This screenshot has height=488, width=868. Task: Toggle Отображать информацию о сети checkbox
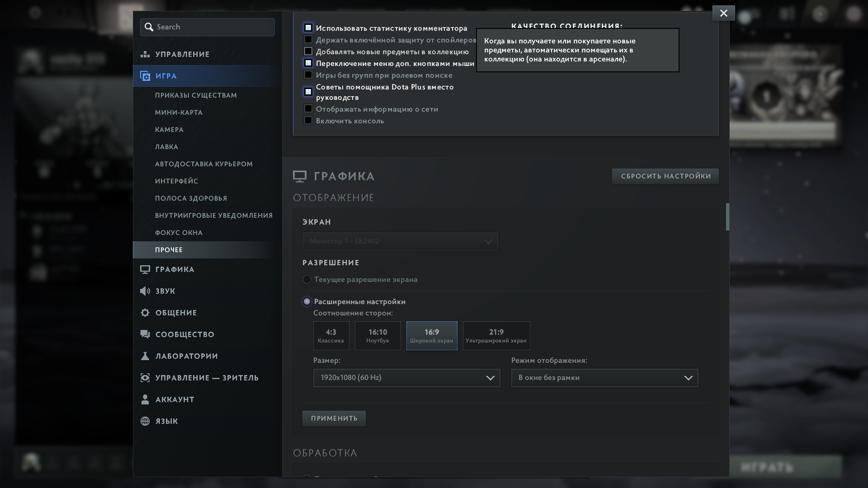coord(308,109)
